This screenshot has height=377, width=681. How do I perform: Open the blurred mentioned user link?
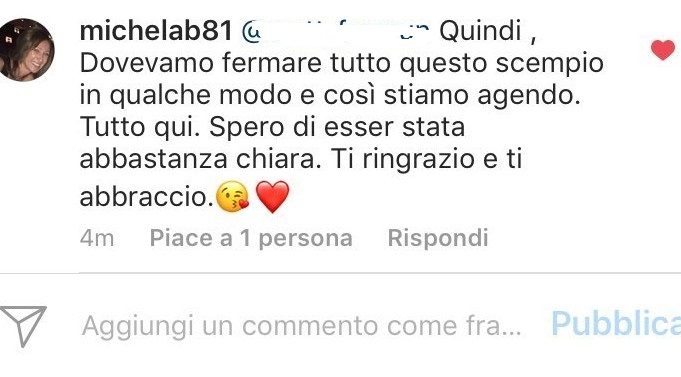(336, 32)
